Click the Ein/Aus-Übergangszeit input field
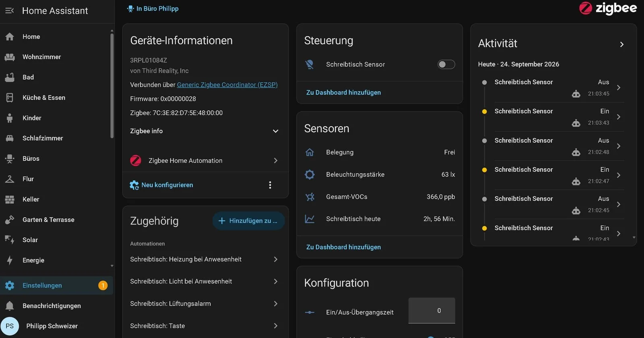This screenshot has height=338, width=644. pos(431,310)
